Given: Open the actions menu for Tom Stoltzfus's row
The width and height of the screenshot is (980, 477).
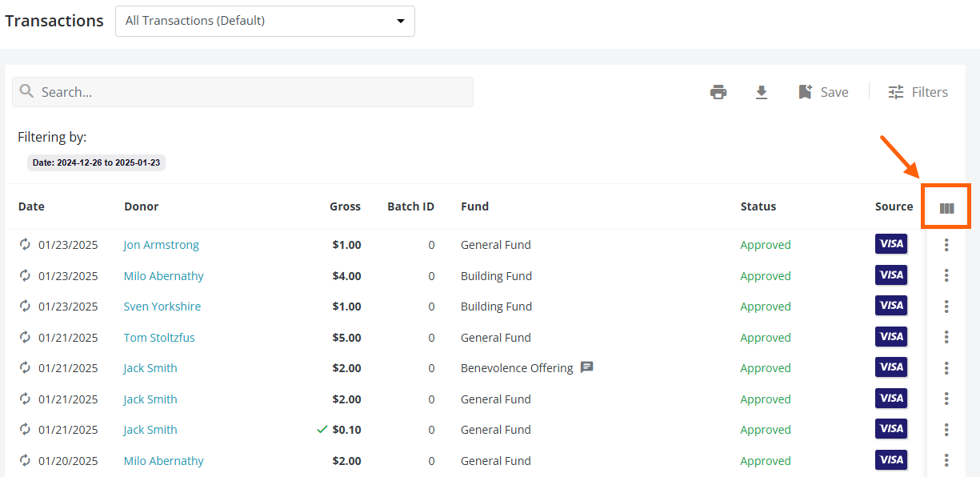Looking at the screenshot, I should point(946,337).
